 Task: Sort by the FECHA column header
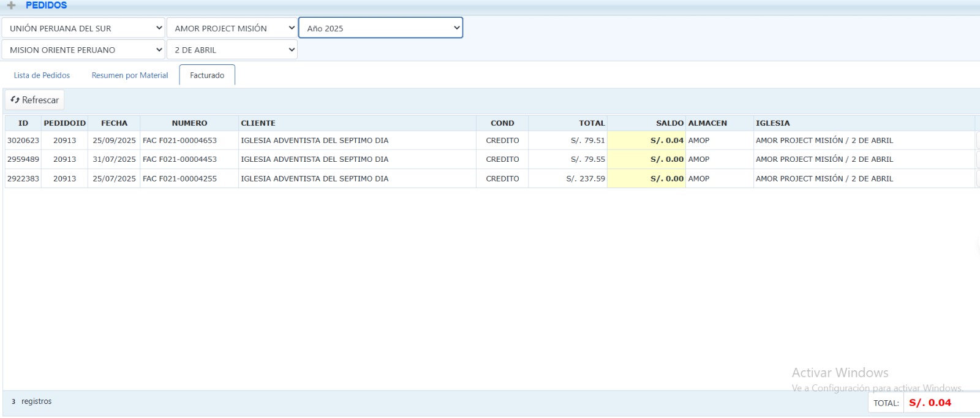[114, 123]
